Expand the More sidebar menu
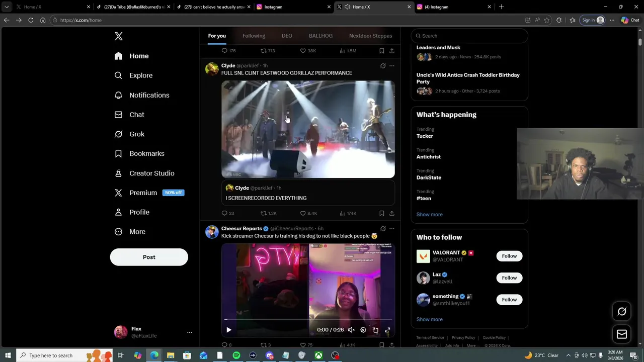Screen dimensions: 644x362 (130, 232)
